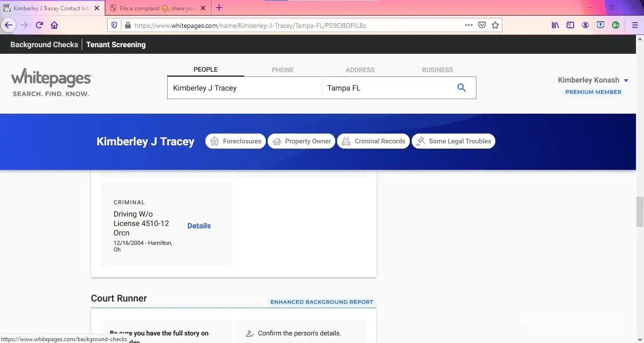644x343 pixels.
Task: Run search with magnifying glass icon
Action: click(x=462, y=88)
